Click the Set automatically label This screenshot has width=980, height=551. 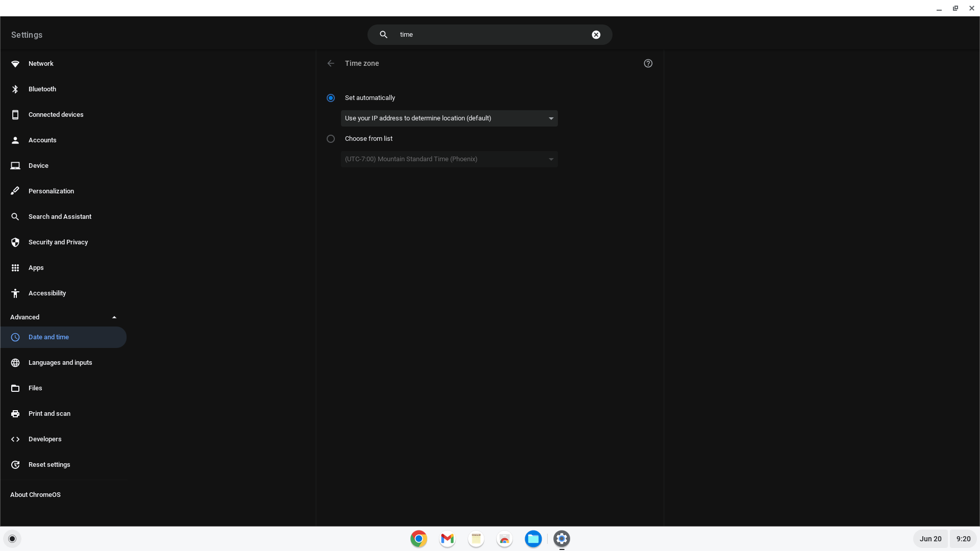[370, 98]
